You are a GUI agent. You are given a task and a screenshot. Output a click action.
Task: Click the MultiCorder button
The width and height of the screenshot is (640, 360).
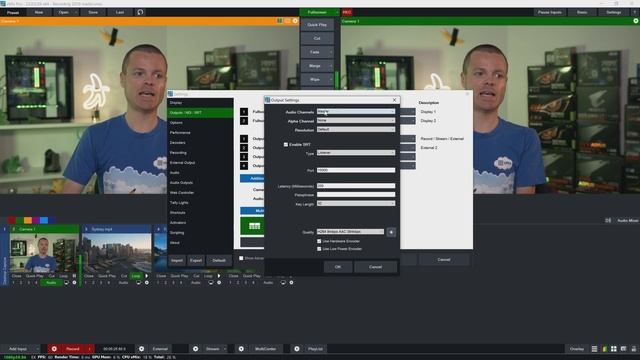265,349
